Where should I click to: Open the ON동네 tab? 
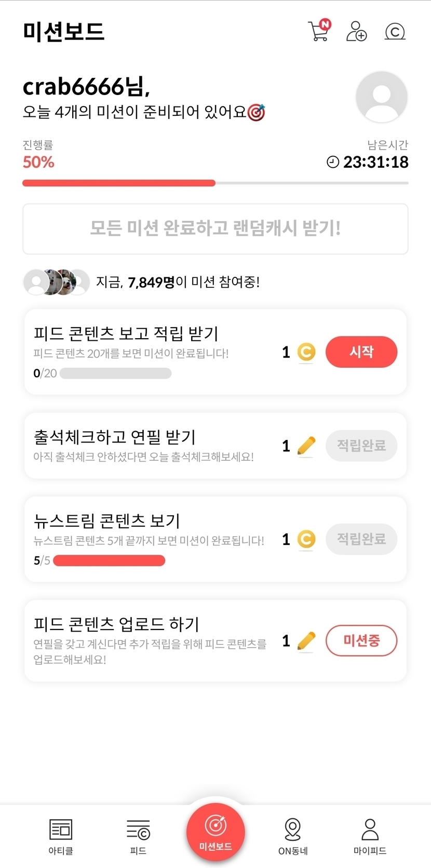293,836
